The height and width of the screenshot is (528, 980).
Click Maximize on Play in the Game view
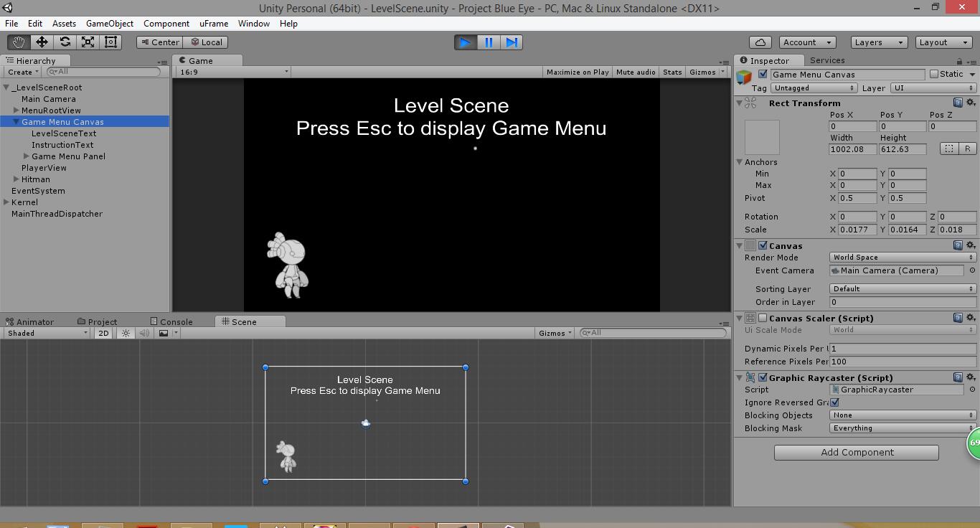pos(577,72)
